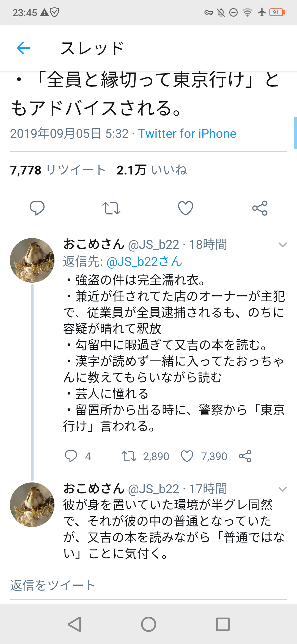Like the reply showing 7,390 likes
This screenshot has height=644, width=297.
187,456
